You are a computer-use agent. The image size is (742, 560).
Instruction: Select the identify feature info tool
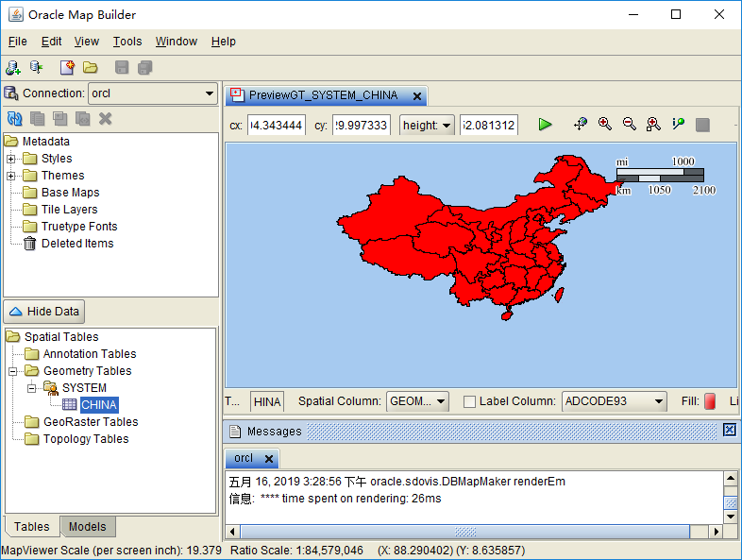678,124
